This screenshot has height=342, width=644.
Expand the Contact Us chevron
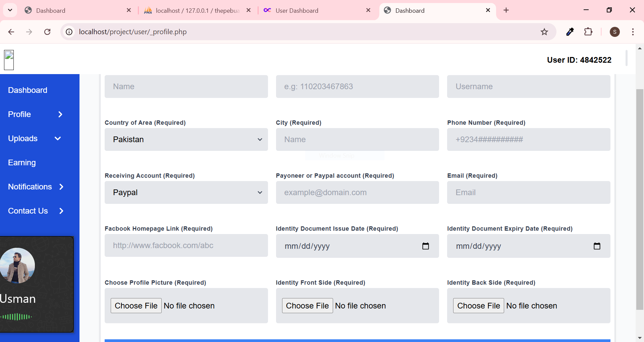click(61, 211)
